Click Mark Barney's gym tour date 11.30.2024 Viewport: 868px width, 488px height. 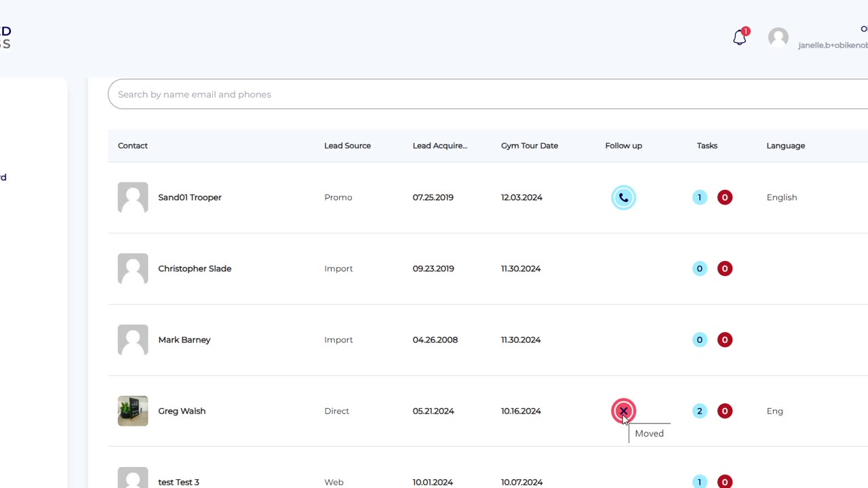(521, 340)
